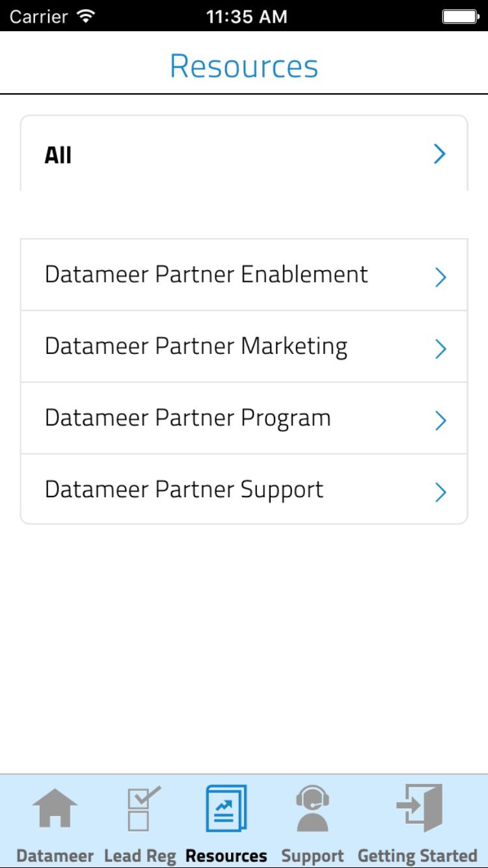The width and height of the screenshot is (488, 868).
Task: Expand the All row chevron
Action: click(x=440, y=154)
